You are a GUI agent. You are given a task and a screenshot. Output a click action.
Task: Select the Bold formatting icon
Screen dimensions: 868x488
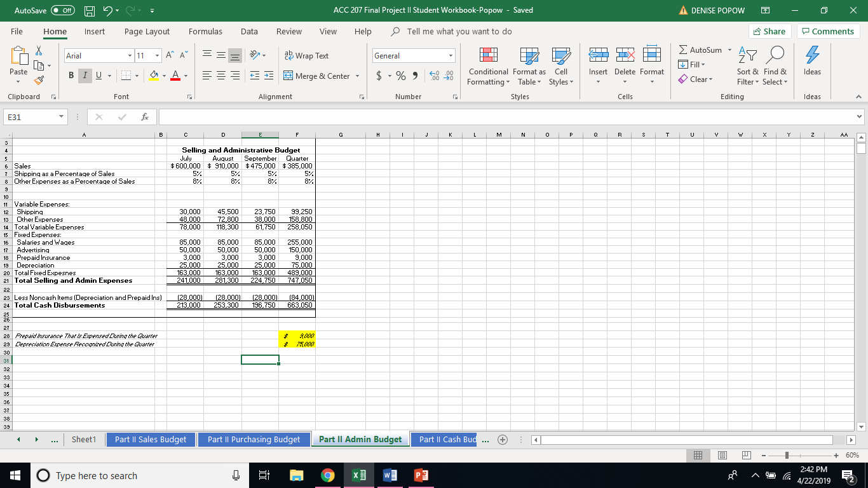pyautogui.click(x=71, y=75)
